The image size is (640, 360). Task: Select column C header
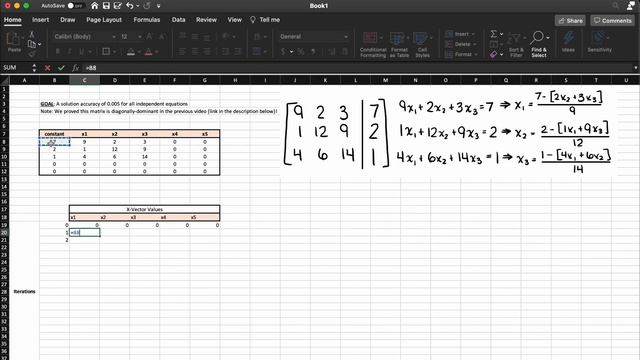coord(84,80)
